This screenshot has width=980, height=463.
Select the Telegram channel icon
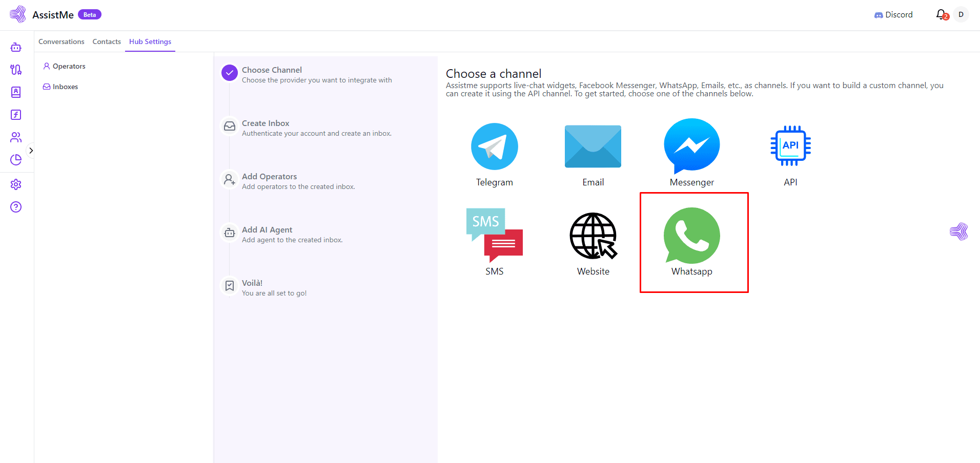(494, 146)
